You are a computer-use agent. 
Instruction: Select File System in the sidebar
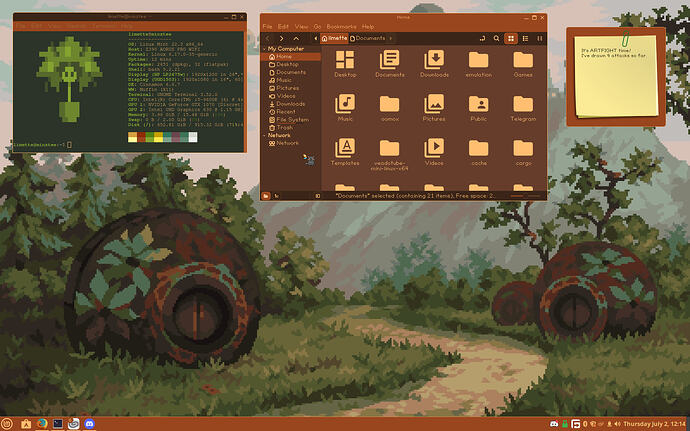pyautogui.click(x=291, y=120)
